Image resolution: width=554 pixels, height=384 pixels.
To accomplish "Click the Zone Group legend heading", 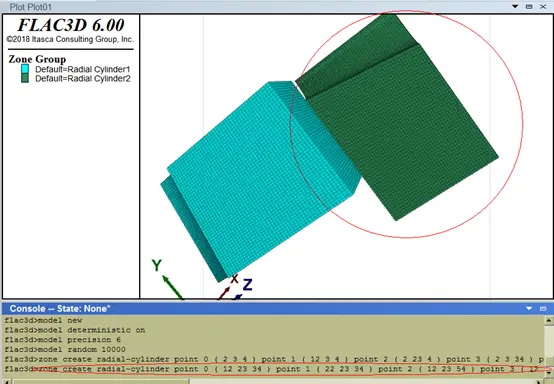I will pyautogui.click(x=37, y=59).
